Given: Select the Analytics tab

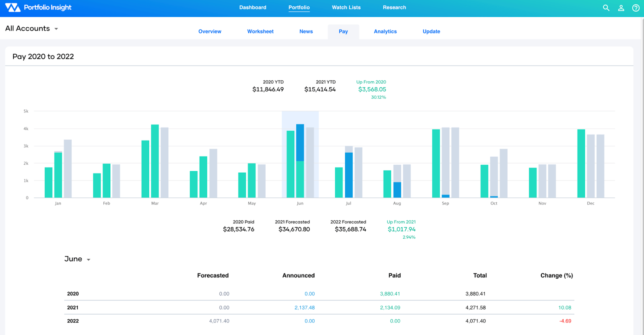Looking at the screenshot, I should click(385, 31).
